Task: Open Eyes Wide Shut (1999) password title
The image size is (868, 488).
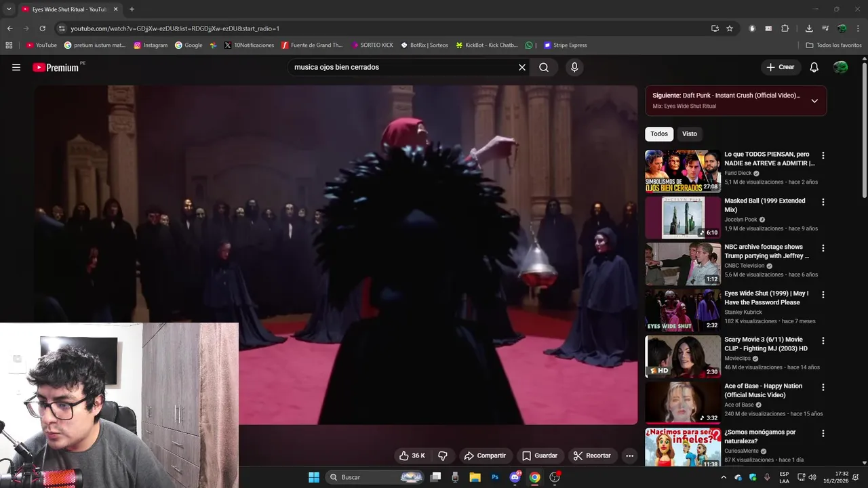Action: pos(766,298)
